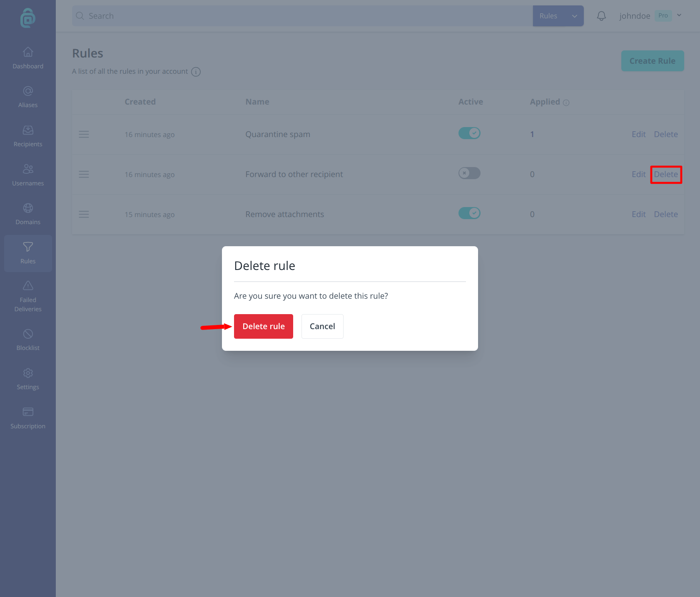Open the Rules search filter dropdown
The height and width of the screenshot is (597, 700).
pyautogui.click(x=558, y=16)
